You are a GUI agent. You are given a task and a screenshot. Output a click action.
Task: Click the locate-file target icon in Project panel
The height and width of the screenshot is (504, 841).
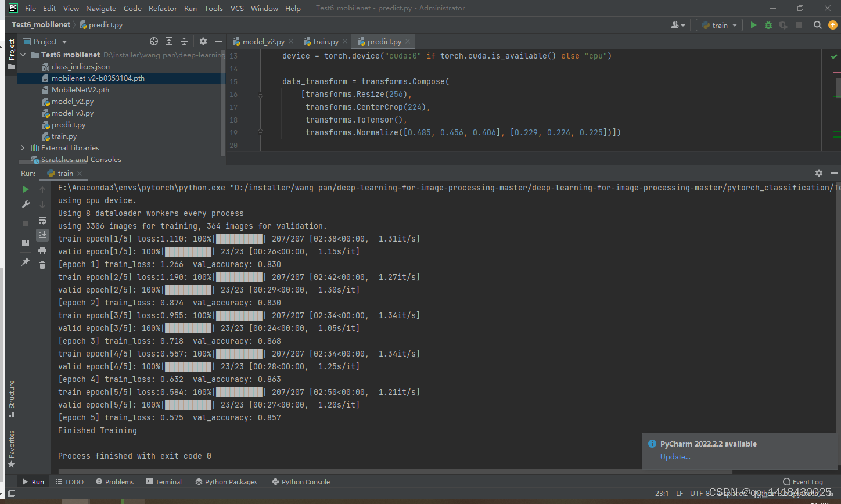coord(154,41)
